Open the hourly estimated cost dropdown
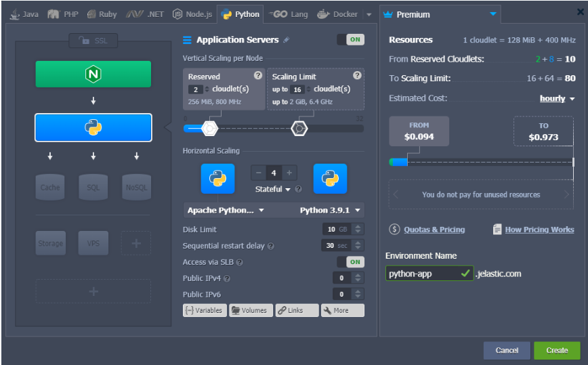 (557, 99)
